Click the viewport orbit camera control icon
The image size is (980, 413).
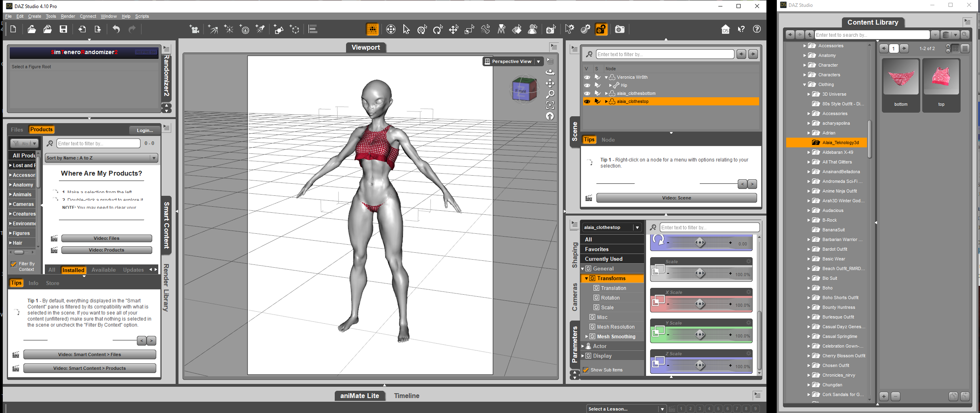tap(550, 72)
